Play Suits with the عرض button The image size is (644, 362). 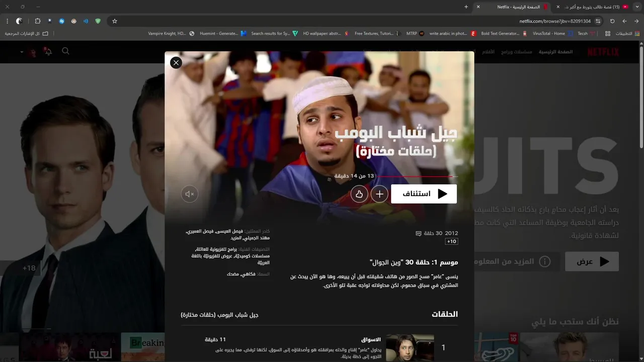tap(592, 261)
